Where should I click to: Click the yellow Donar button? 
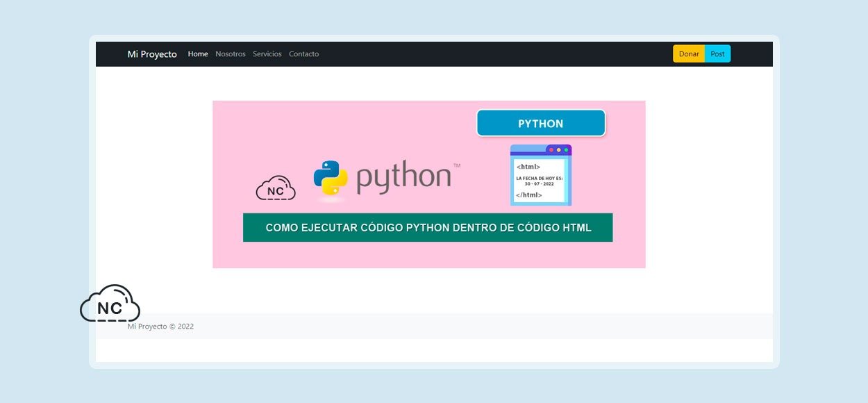(x=689, y=54)
